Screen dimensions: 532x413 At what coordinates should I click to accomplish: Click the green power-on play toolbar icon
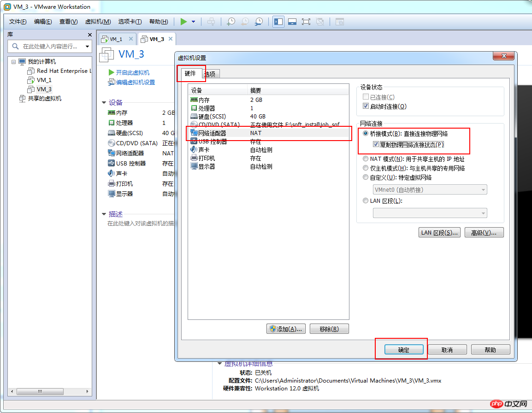pyautogui.click(x=184, y=22)
